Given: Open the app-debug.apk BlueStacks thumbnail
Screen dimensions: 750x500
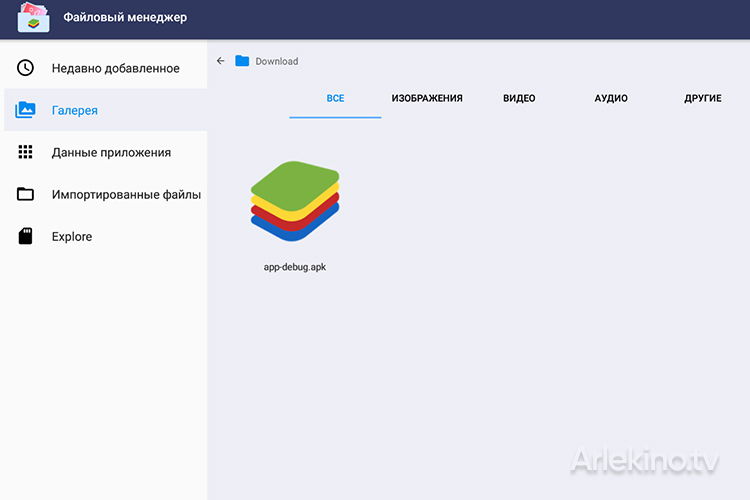Looking at the screenshot, I should coord(295,201).
